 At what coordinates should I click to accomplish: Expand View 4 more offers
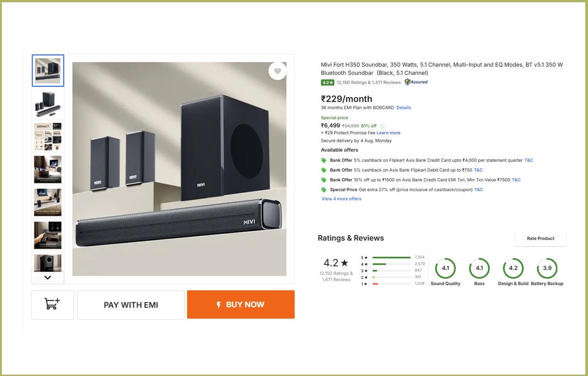click(x=341, y=199)
